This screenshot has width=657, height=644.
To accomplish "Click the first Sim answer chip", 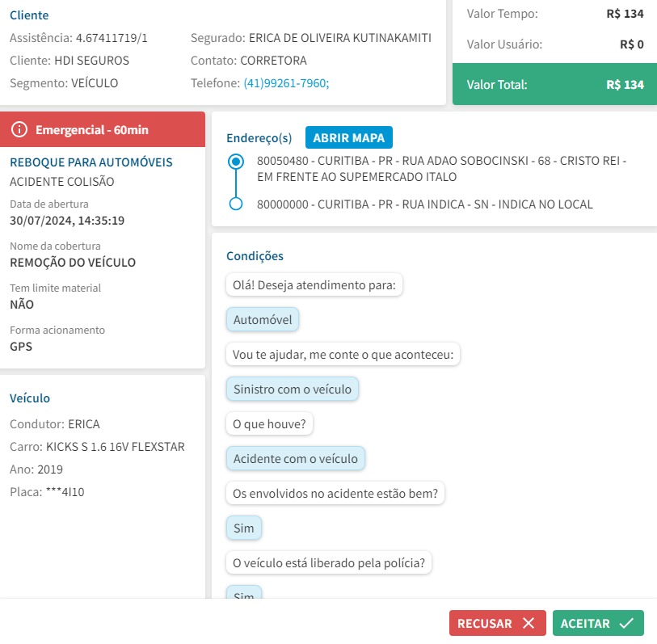I will pos(243,528).
